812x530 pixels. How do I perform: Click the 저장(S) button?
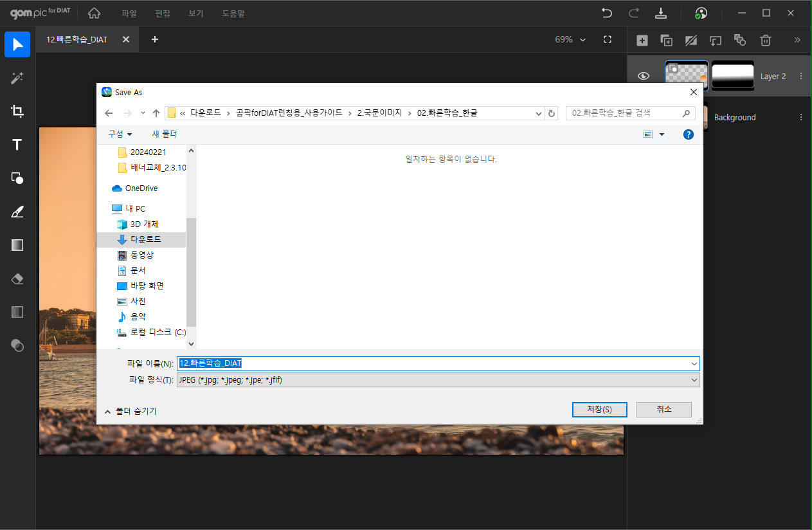[x=599, y=409]
